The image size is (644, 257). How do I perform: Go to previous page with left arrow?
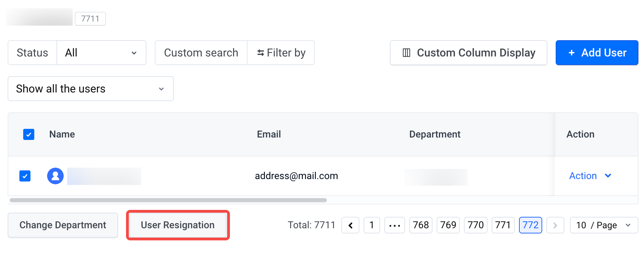pyautogui.click(x=350, y=225)
